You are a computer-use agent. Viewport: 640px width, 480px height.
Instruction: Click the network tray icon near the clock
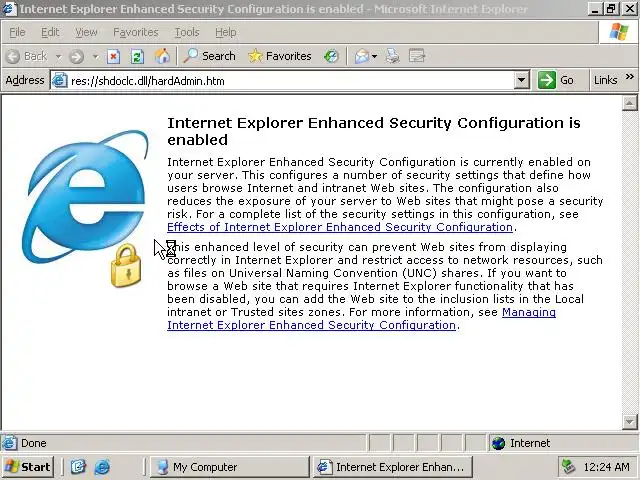pos(569,467)
